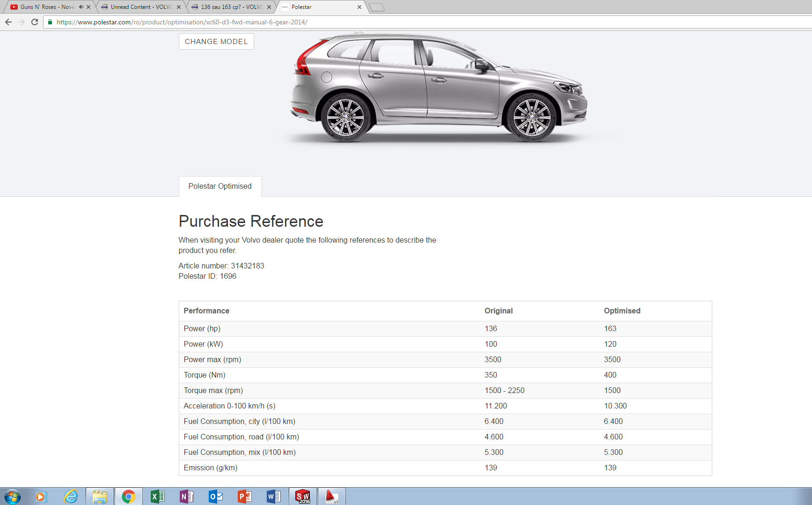This screenshot has height=505, width=812.
Task: Click the original emission value 139
Action: pyautogui.click(x=490, y=468)
